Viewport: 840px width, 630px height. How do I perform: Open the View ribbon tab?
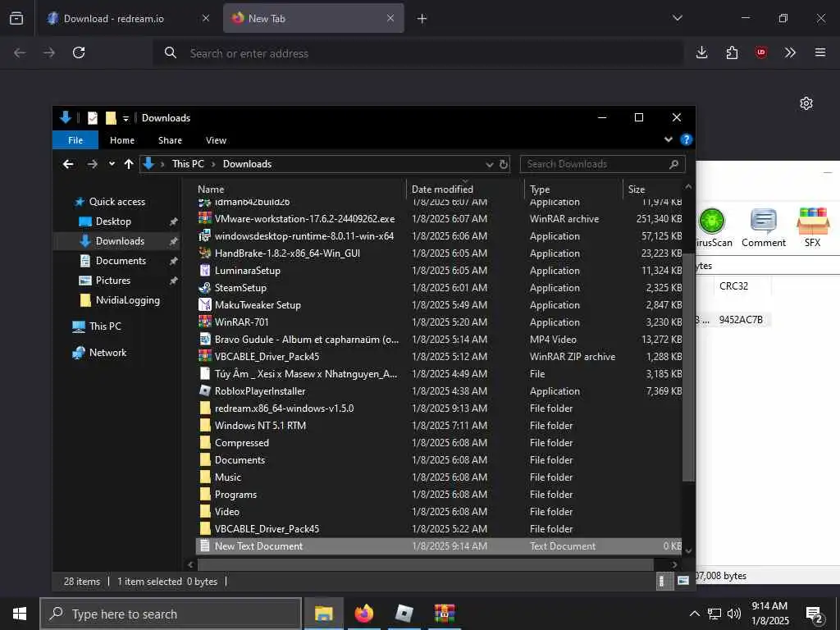click(216, 139)
